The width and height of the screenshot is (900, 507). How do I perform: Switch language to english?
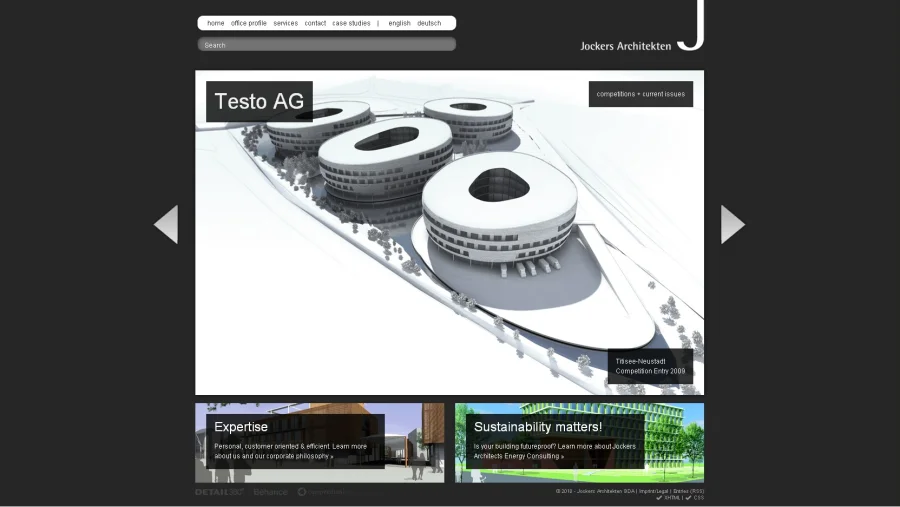[x=399, y=23]
